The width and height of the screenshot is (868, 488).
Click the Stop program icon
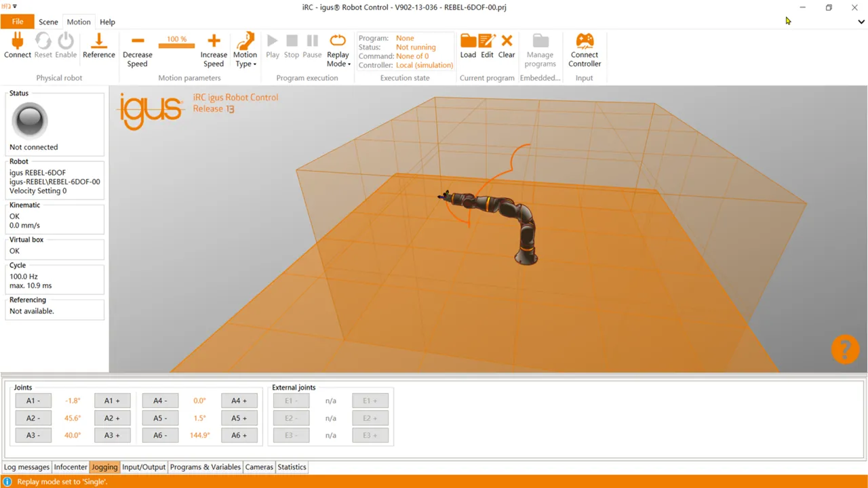coord(292,41)
